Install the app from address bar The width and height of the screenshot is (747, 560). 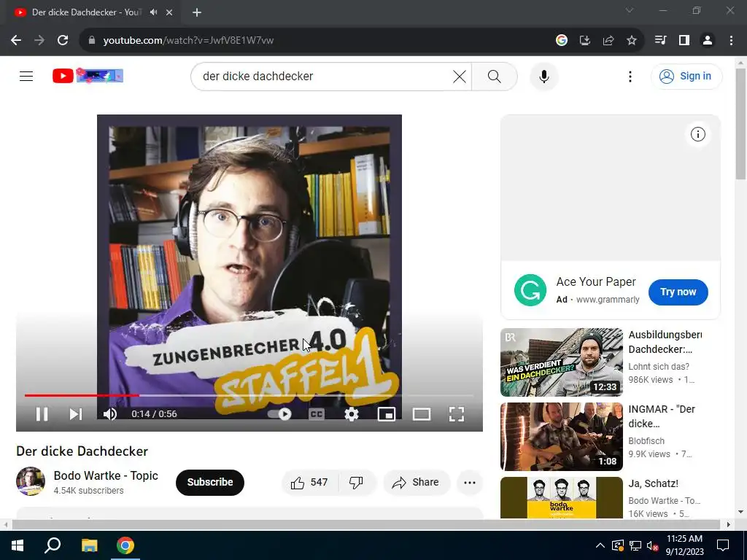point(584,41)
